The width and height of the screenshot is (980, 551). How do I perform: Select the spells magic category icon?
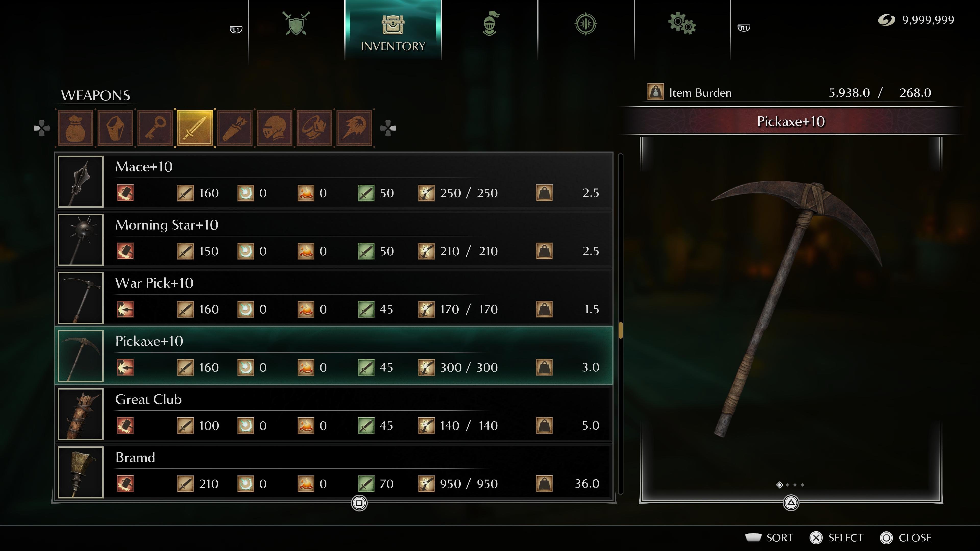pos(354,128)
